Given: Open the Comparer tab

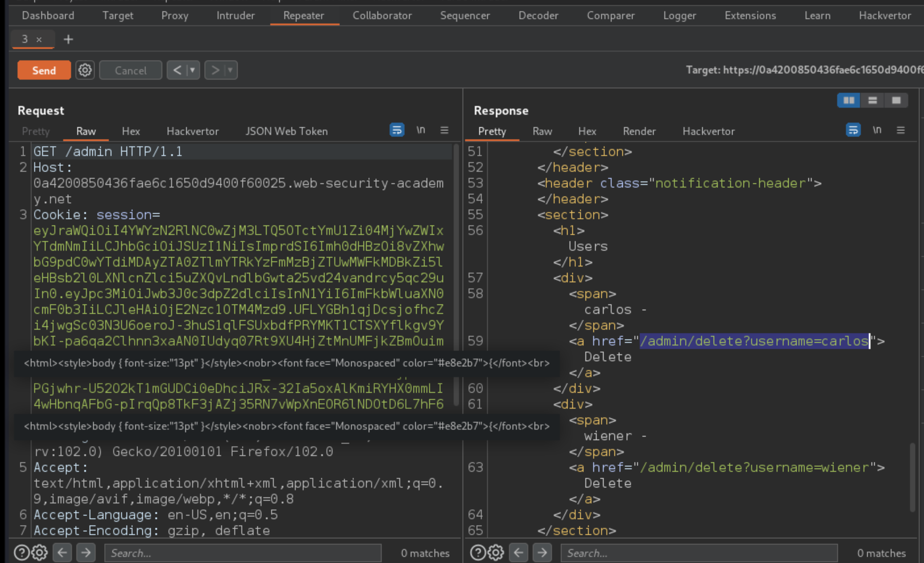Looking at the screenshot, I should (611, 15).
